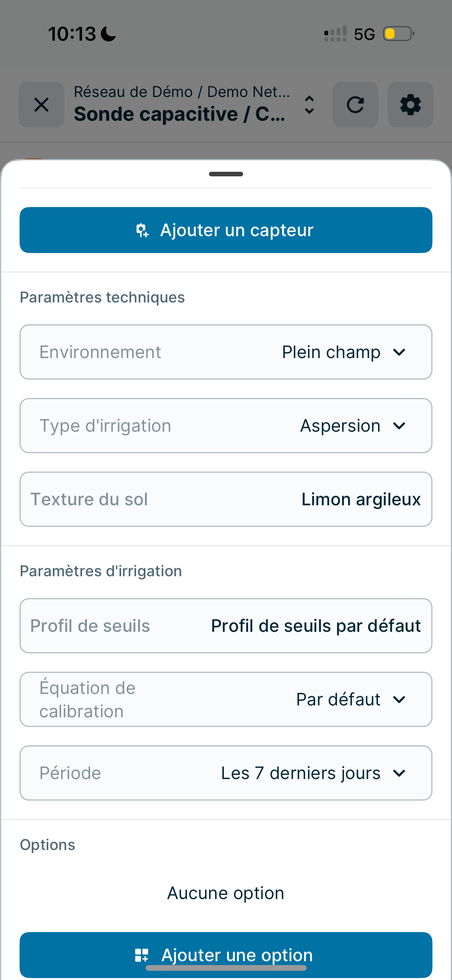Open the Environnement dropdown
This screenshot has height=980, width=452.
tap(226, 352)
